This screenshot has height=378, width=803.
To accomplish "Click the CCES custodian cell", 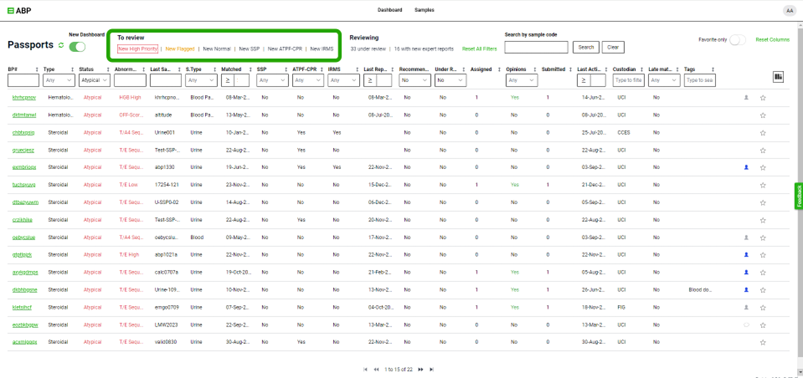I will pos(624,133).
